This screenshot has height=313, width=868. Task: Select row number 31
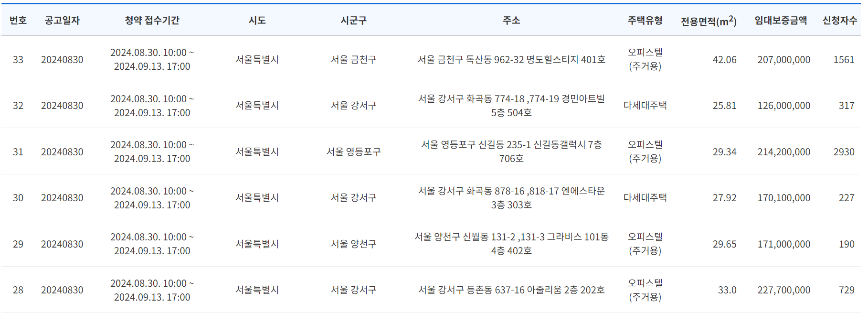18,152
